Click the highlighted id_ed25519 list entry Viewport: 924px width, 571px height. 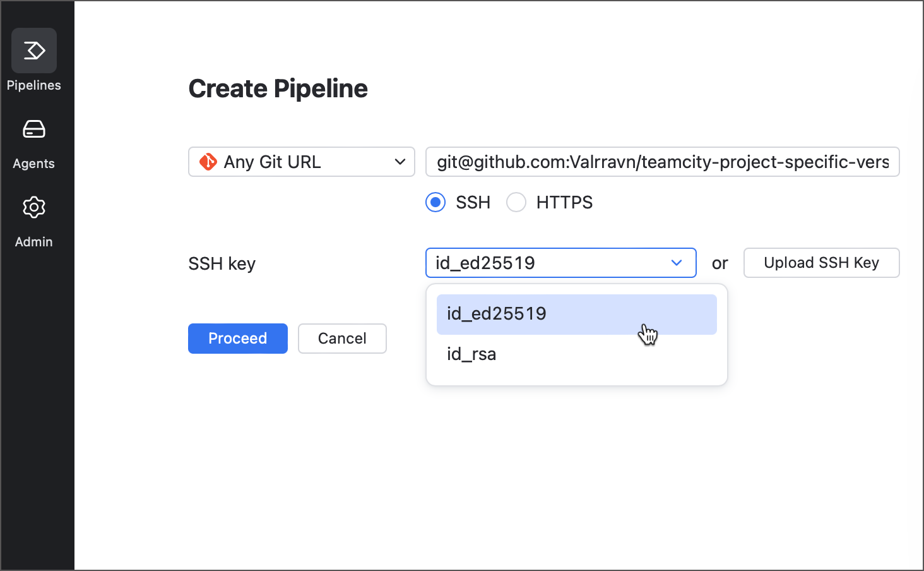tap(576, 314)
